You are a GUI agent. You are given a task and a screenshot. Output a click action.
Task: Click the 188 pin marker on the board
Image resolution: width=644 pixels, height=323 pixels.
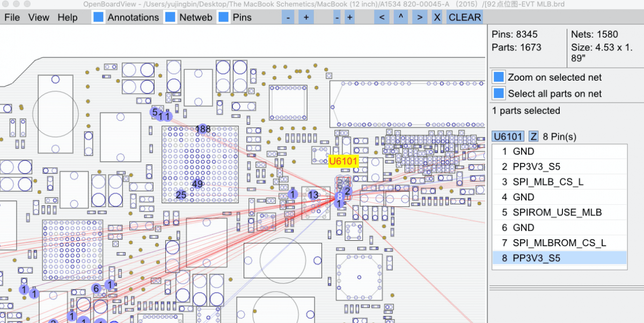click(203, 129)
